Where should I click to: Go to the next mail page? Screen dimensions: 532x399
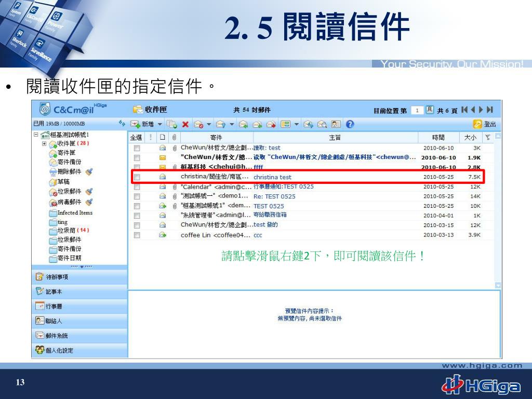pos(481,110)
